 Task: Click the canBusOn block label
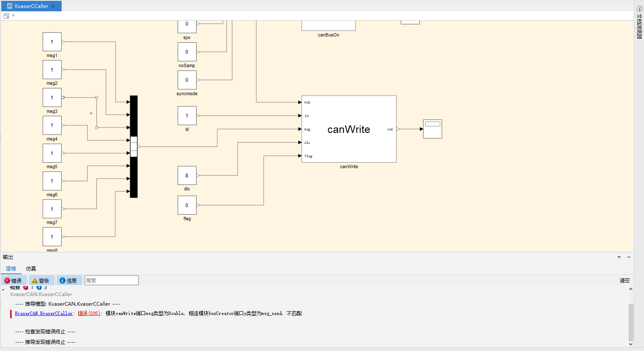pyautogui.click(x=329, y=35)
